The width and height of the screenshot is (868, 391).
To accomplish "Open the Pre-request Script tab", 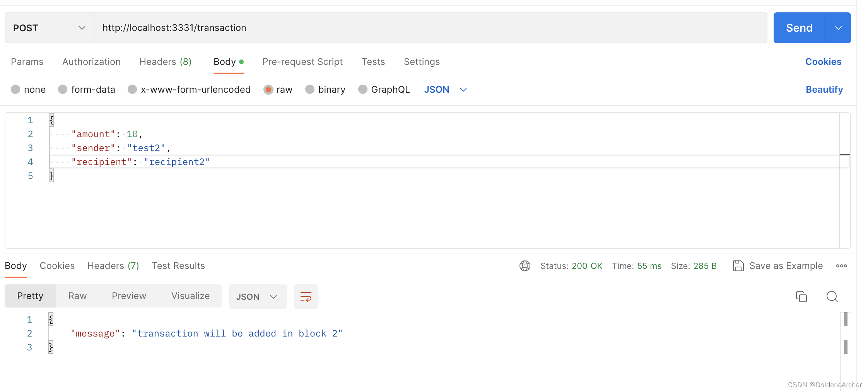I will pos(302,62).
